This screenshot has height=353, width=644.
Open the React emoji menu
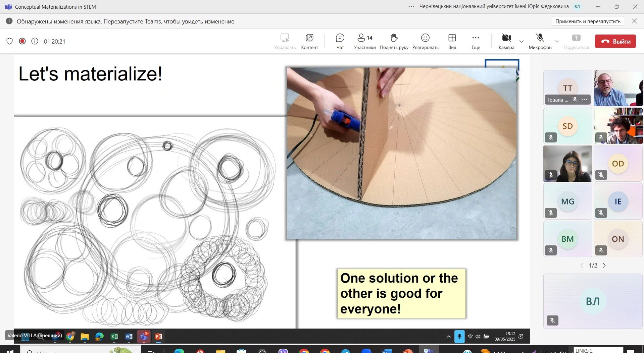click(425, 41)
